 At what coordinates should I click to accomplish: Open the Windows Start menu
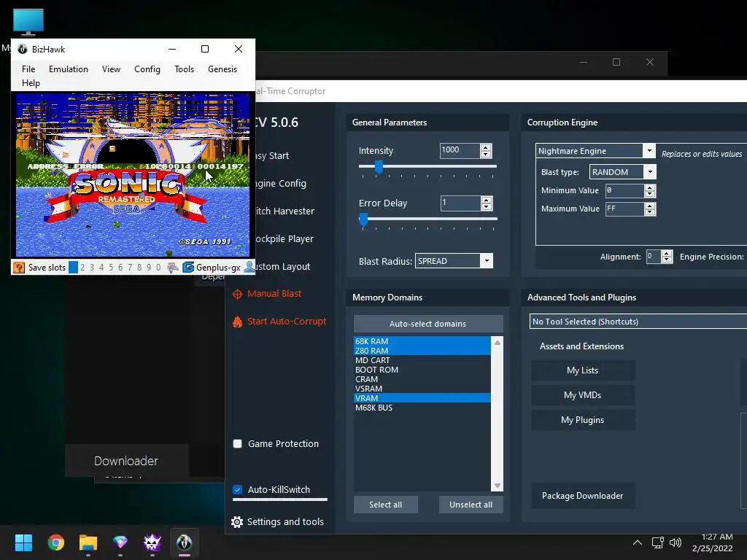[23, 542]
